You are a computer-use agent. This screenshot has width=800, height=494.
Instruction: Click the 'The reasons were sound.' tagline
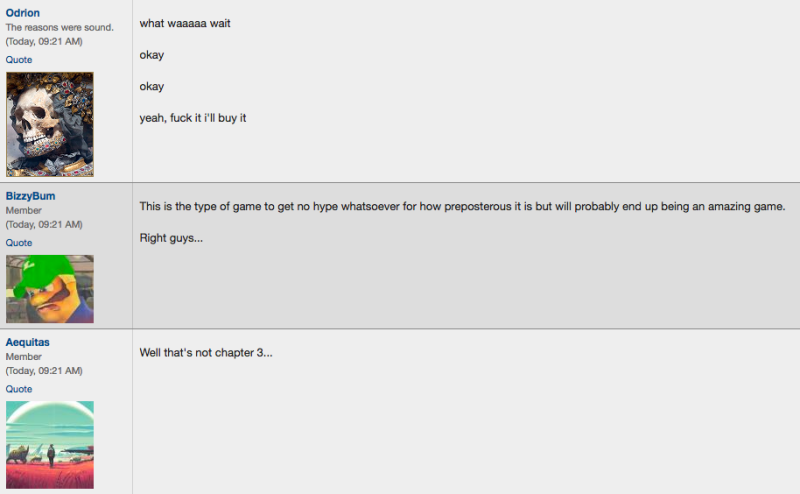(x=60, y=28)
